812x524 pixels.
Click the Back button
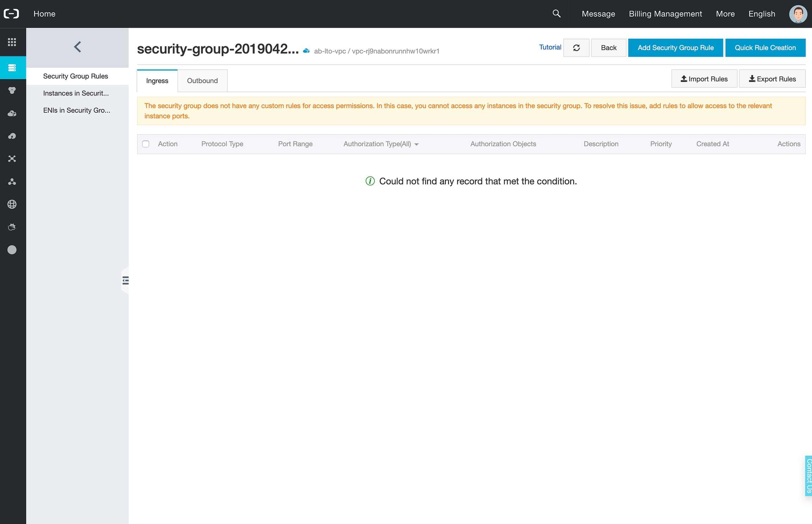pos(609,48)
